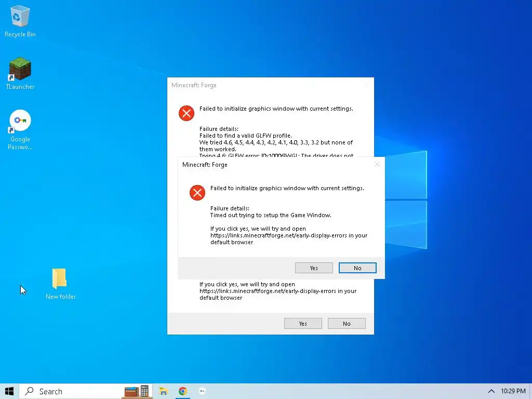Screen dimensions: 532x399
Task: Open the Windows Start menu
Action: pos(9,391)
